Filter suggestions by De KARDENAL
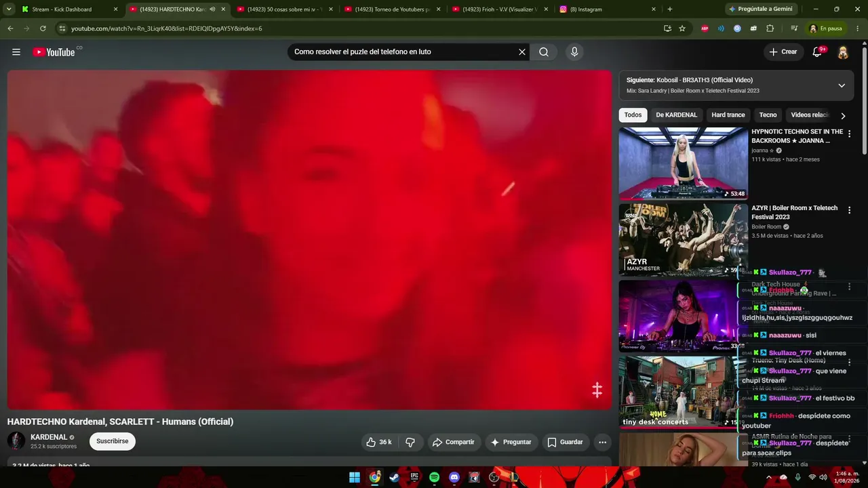The width and height of the screenshot is (868, 488). 676,115
